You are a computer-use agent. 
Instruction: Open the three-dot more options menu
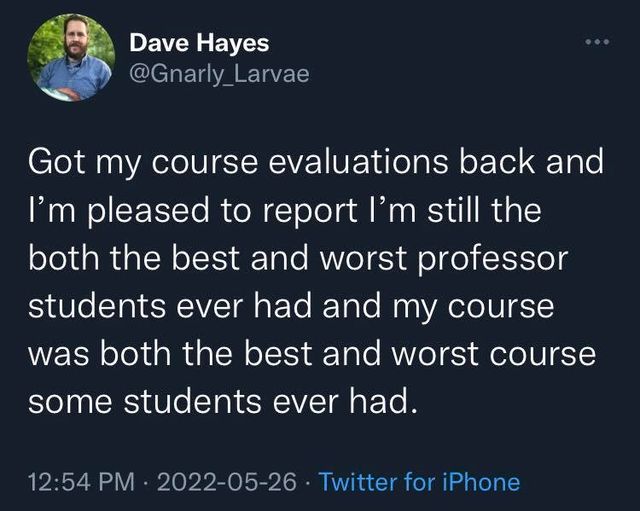click(x=597, y=42)
